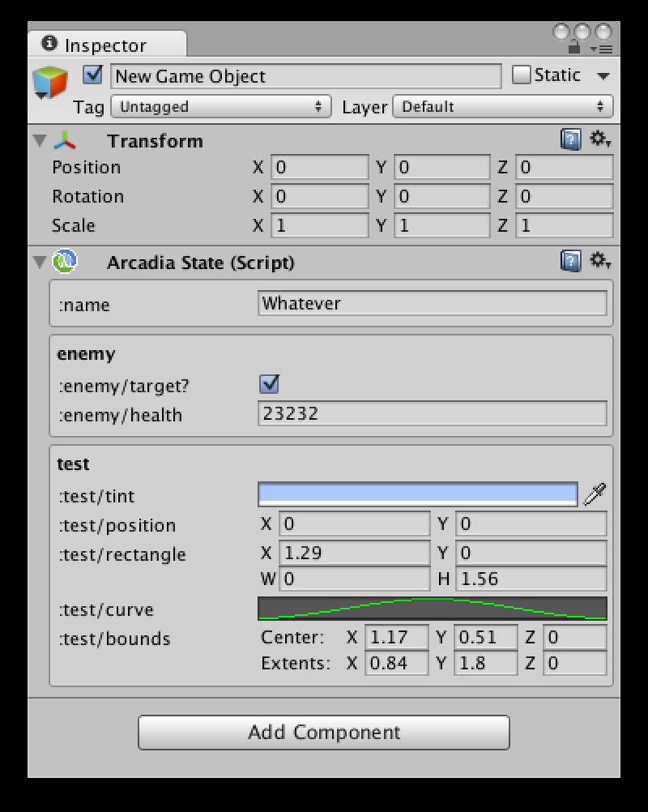Click the game object cube icon
648x812 pixels.
(x=49, y=83)
